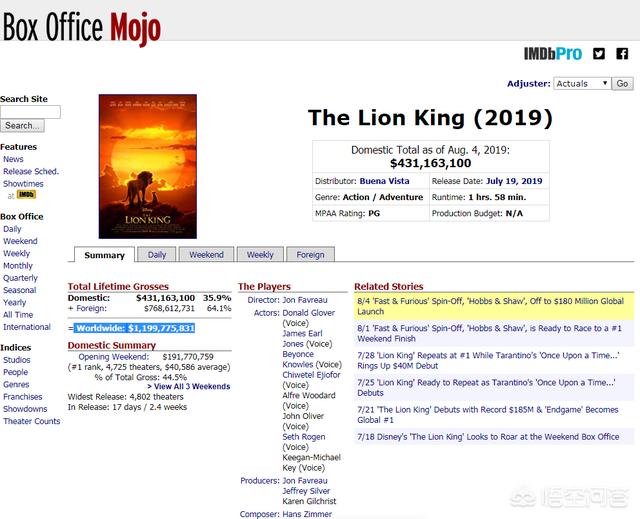
Task: Open the Facebook icon link
Action: coord(622,53)
